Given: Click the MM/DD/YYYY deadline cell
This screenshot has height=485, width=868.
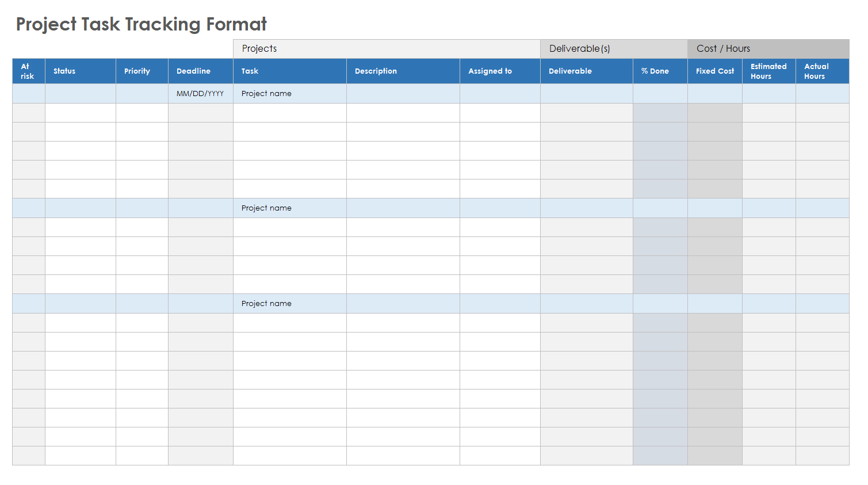Looking at the screenshot, I should 200,94.
